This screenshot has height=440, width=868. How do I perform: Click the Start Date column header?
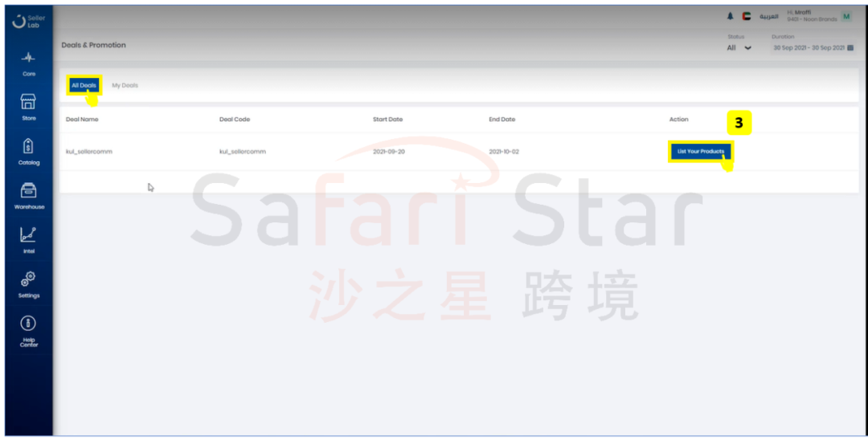click(x=387, y=120)
